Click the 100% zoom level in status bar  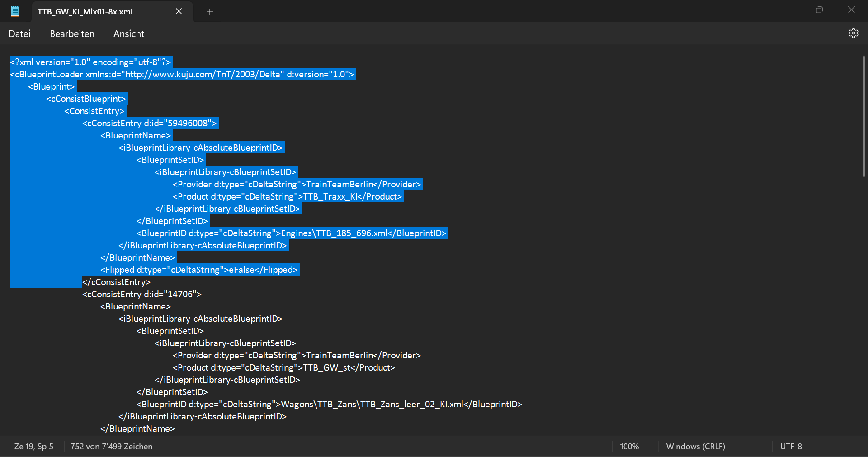point(629,447)
